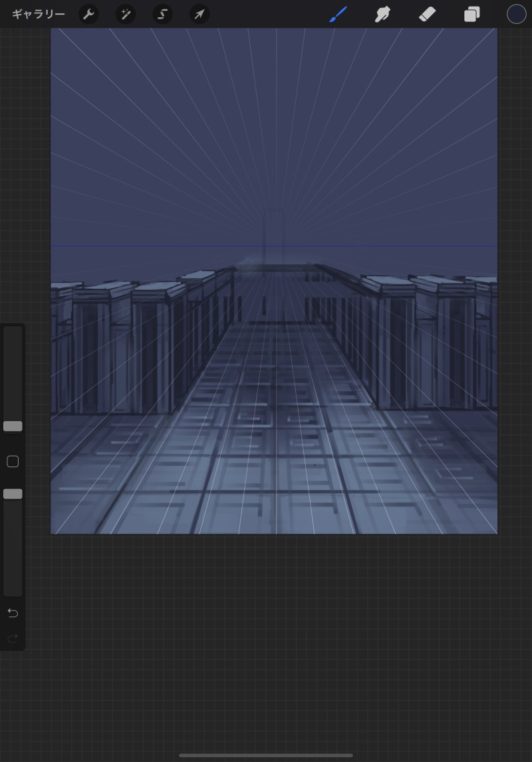Redo the last undone action
The width and height of the screenshot is (532, 762).
click(x=13, y=638)
